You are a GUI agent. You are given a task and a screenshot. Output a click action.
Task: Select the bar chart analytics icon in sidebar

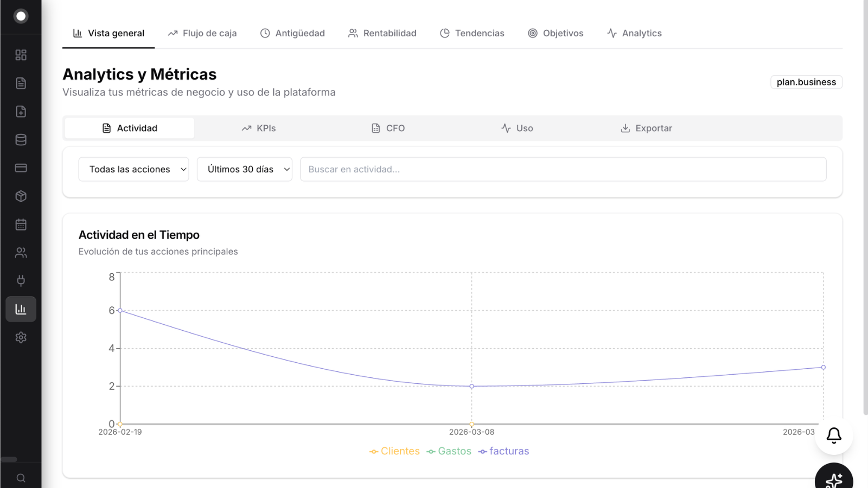21,309
